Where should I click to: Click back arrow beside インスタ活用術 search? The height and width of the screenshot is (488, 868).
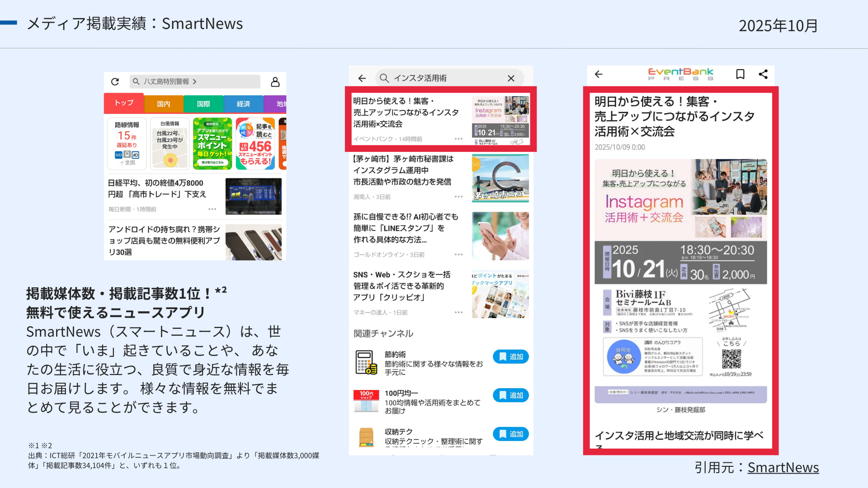[x=362, y=78]
